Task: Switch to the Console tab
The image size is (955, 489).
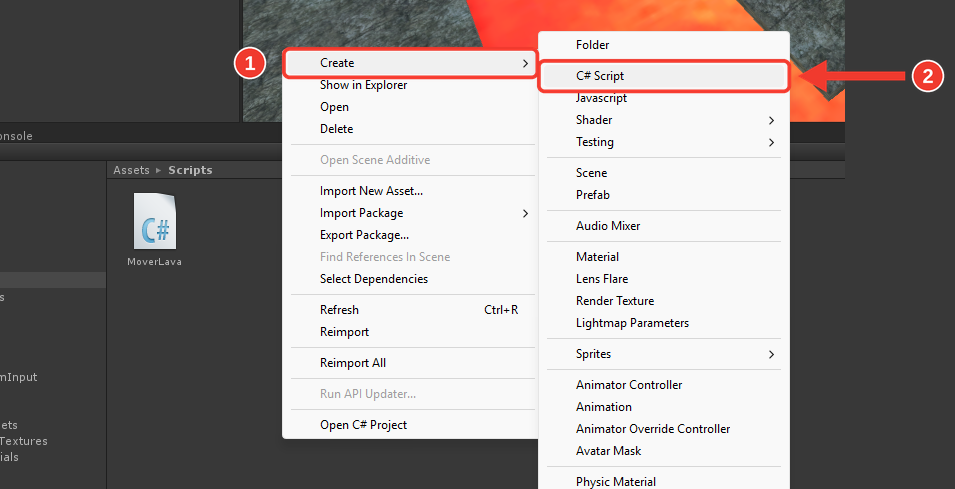Action: [16, 136]
